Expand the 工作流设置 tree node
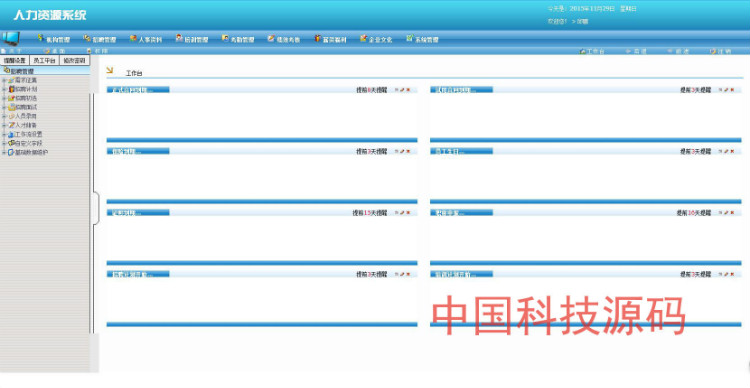The width and height of the screenshot is (750, 388). click(4, 134)
